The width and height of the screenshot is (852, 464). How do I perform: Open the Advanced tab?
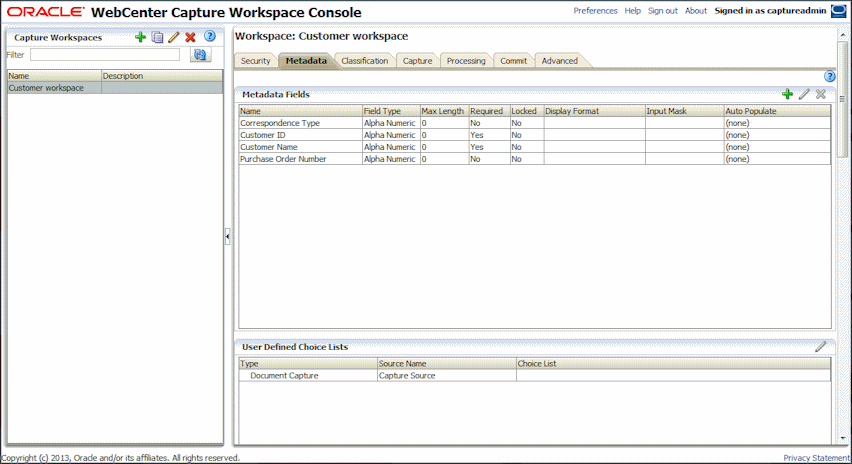pos(560,61)
